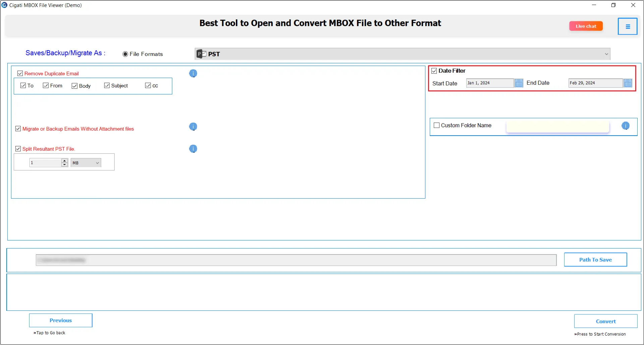Click the Cigati app logo in title bar
This screenshot has width=644, height=345.
pyautogui.click(x=4, y=5)
